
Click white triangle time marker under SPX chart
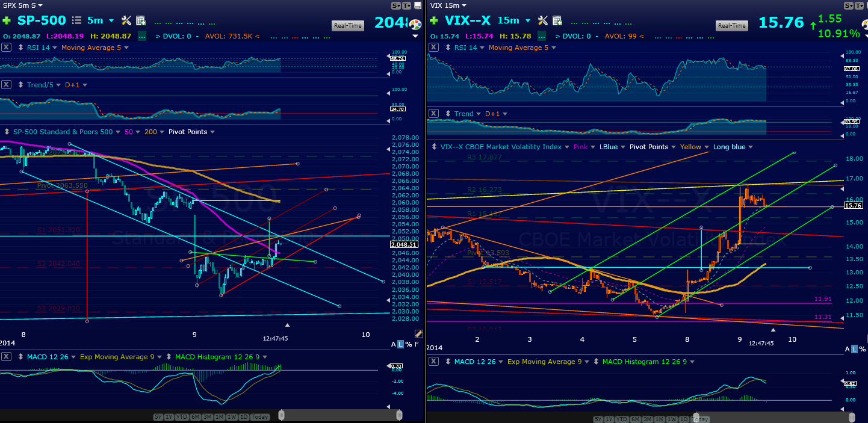click(x=287, y=325)
